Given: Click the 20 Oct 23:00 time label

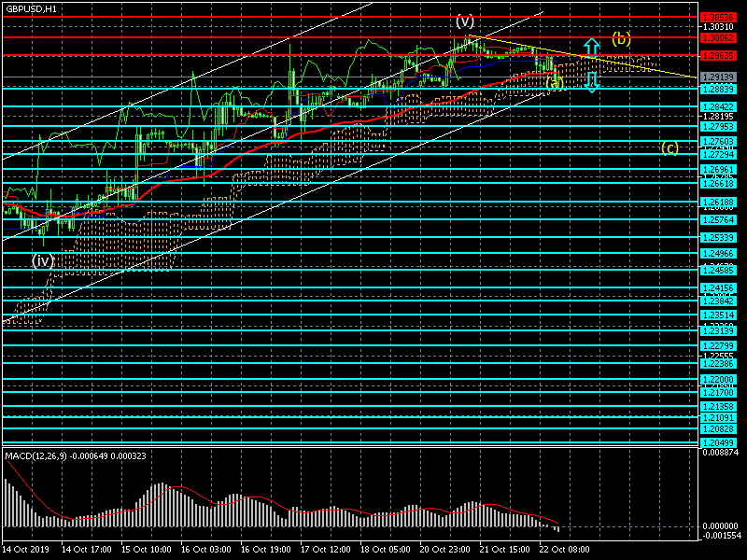Looking at the screenshot, I should click(x=444, y=550).
